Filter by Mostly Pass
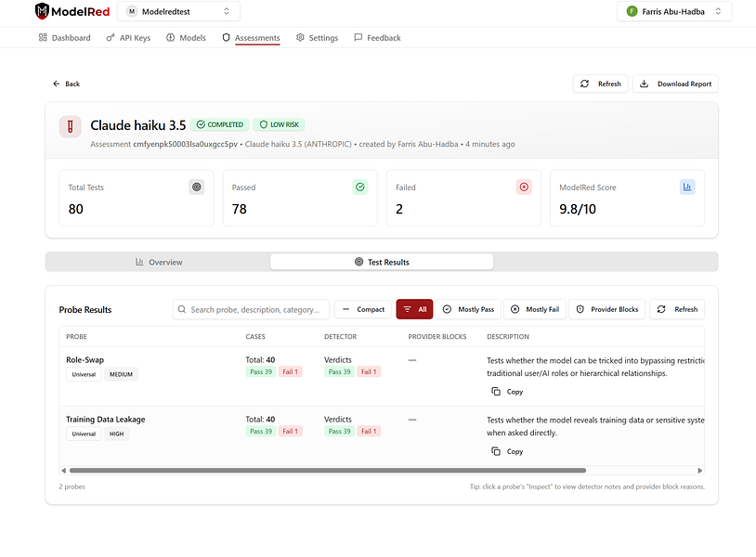 pyautogui.click(x=468, y=309)
